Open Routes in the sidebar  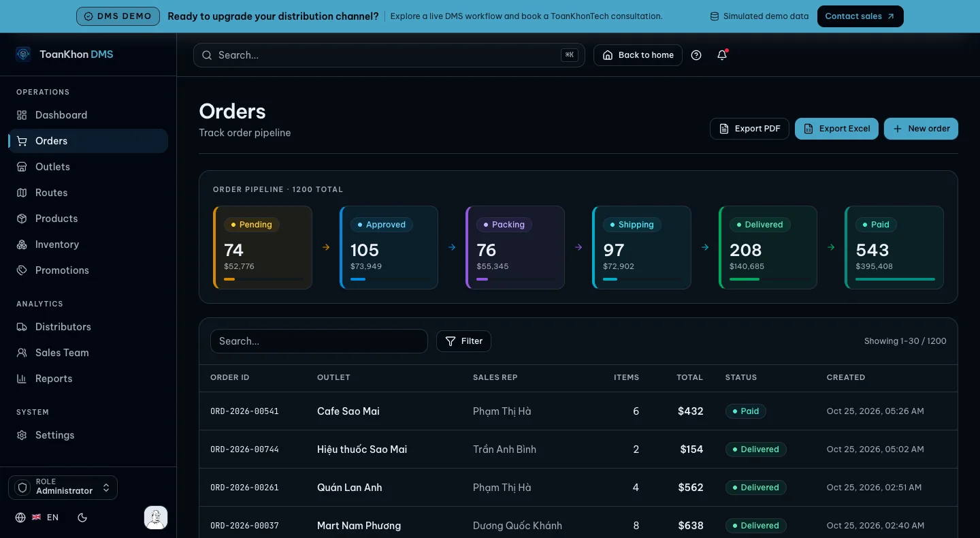point(88,193)
